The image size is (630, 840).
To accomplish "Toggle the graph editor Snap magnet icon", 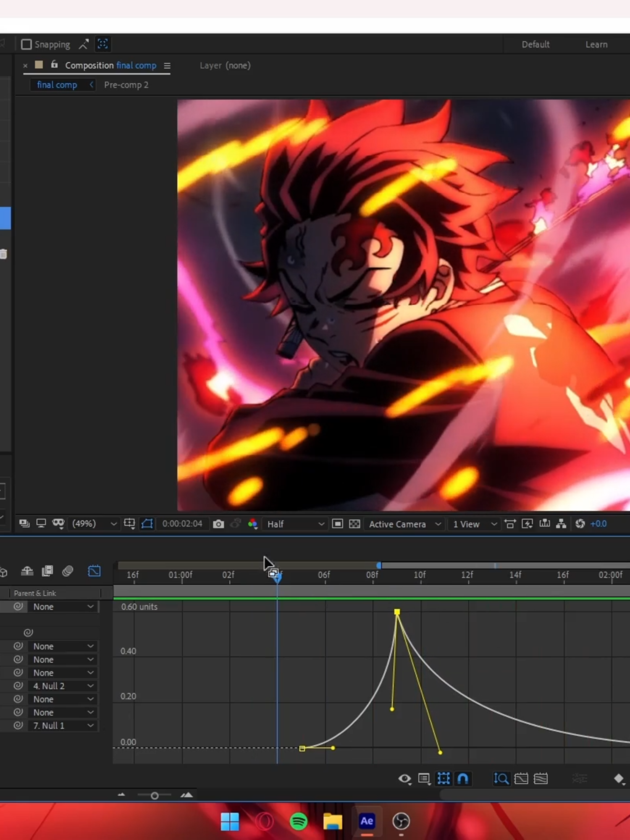I will (463, 779).
